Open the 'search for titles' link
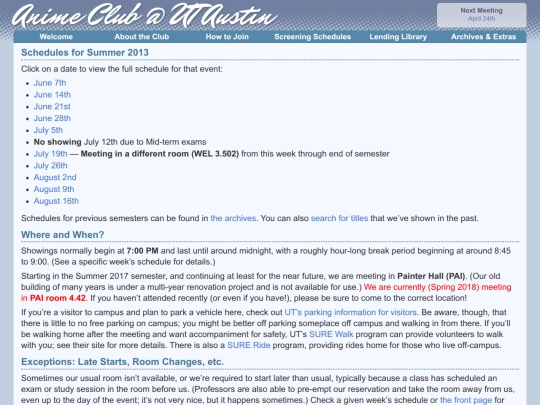This screenshot has height=405, width=540. [339, 218]
